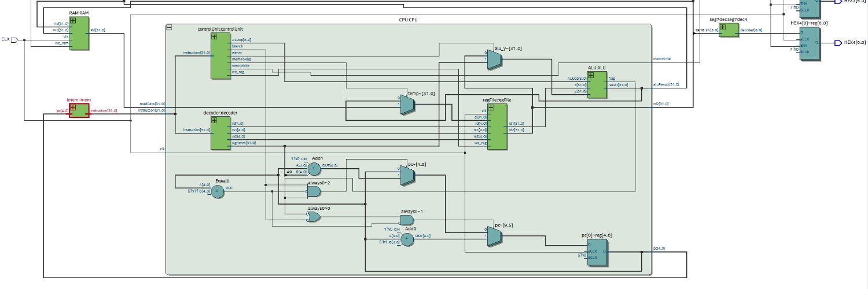This screenshot has width=868, height=289.
Task: Select the pc~[4..0] multiplexer symbol
Action: tap(407, 175)
